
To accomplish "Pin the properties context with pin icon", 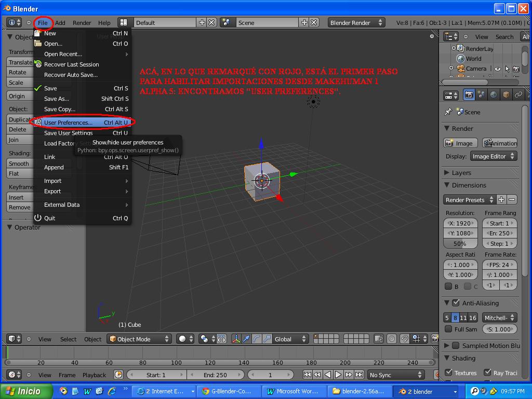I will point(448,112).
